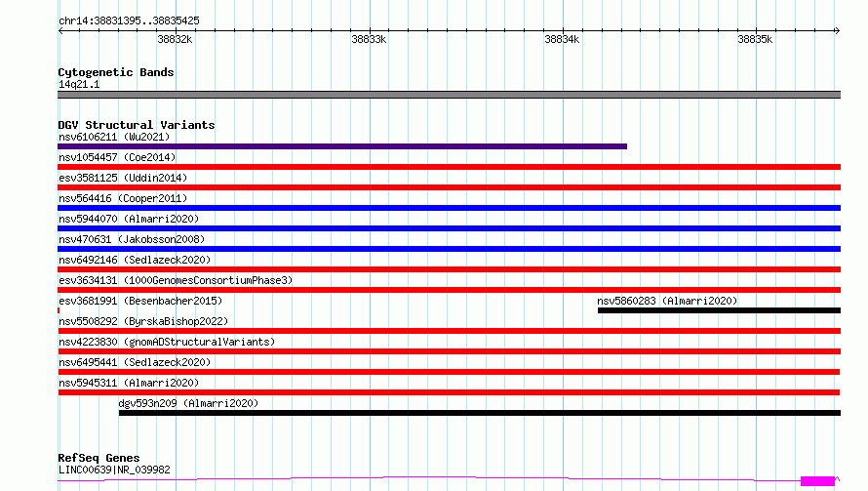Click the nsv6106211 (Wu2021) label
The image size is (868, 491).
pyautogui.click(x=114, y=137)
